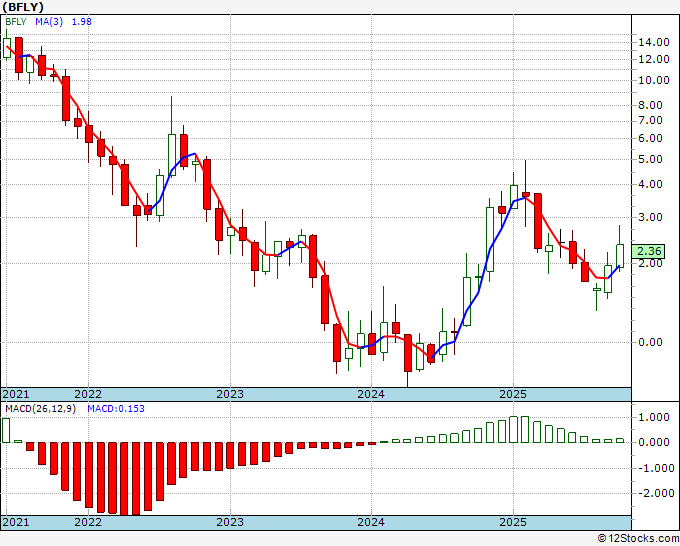
Task: Click 2023 on price chart time axis
Action: 230,394
